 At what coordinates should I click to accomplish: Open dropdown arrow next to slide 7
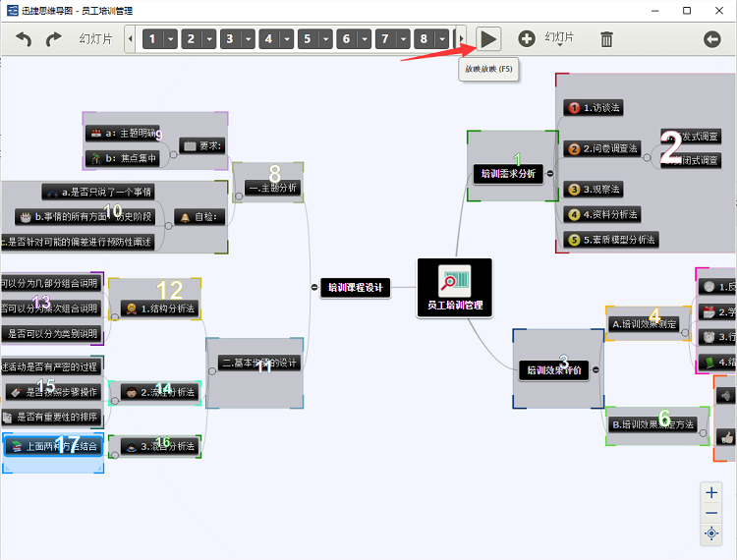tap(403, 39)
